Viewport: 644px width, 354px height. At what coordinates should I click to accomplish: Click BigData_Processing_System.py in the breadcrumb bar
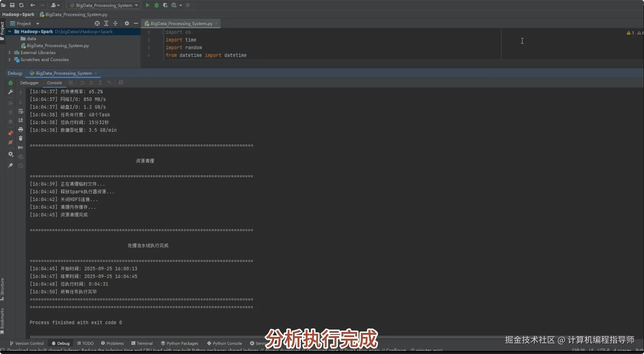coord(74,14)
